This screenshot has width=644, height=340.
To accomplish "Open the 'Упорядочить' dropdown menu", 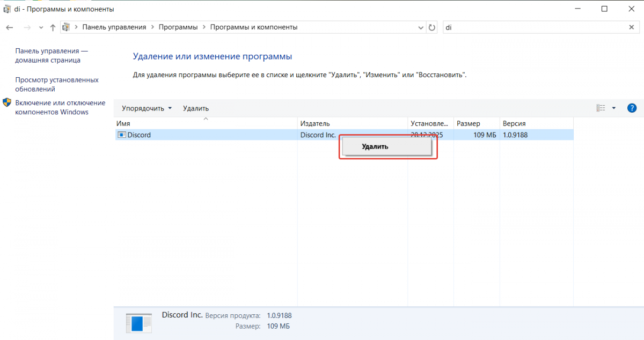I will point(147,108).
